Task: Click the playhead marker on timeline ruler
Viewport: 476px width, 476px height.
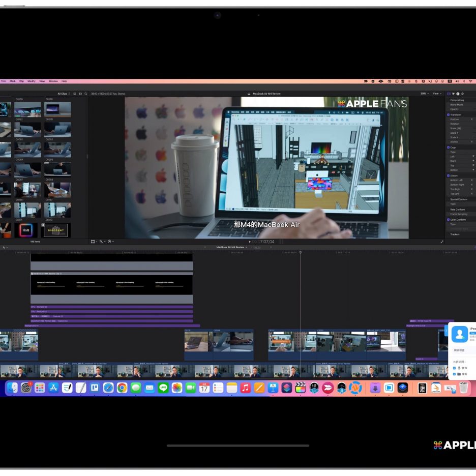Action: [x=300, y=252]
